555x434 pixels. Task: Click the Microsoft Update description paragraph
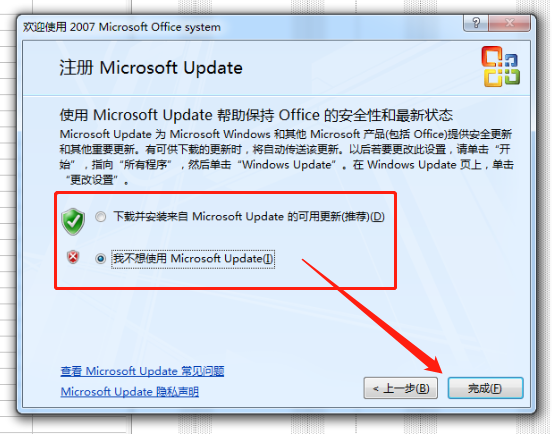(286, 157)
